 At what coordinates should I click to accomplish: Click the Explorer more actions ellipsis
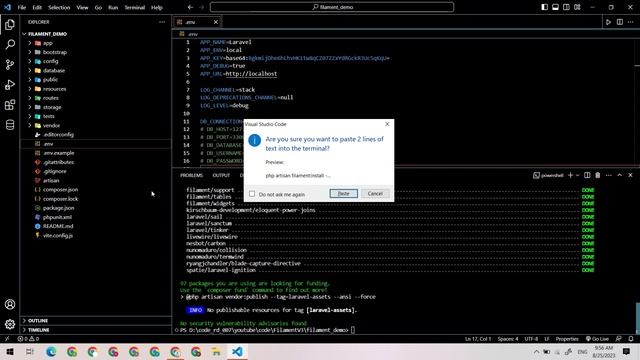pyautogui.click(x=162, y=22)
